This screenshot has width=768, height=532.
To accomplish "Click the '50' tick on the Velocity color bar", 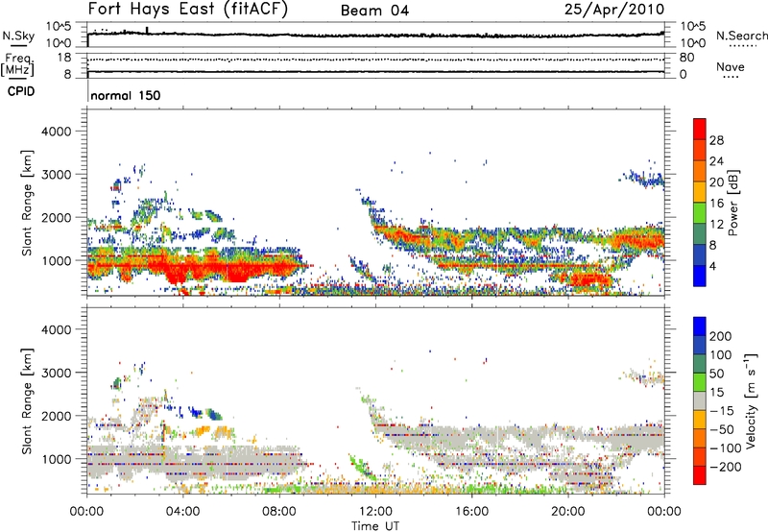I will click(x=716, y=374).
